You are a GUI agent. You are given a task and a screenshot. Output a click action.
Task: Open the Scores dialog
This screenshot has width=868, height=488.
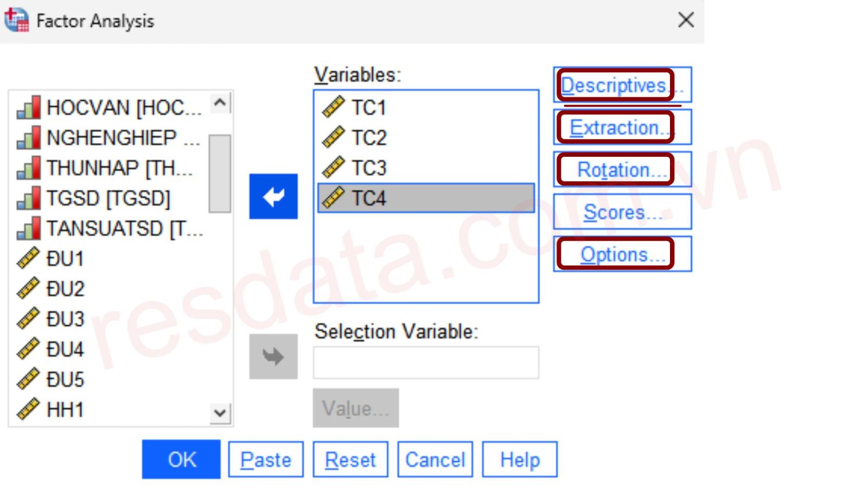622,212
